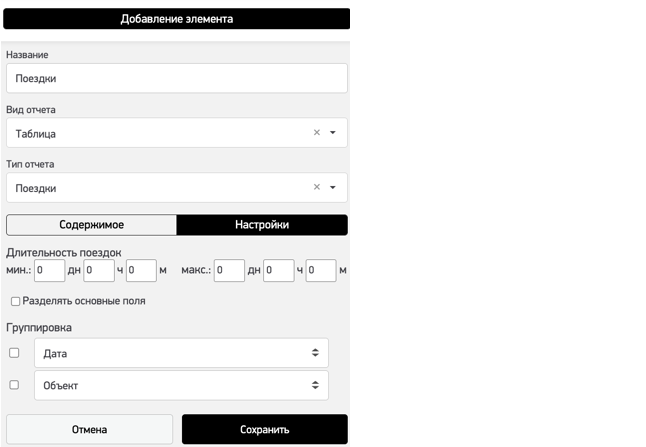Enable Разделять основные поля checkbox

[x=15, y=302]
